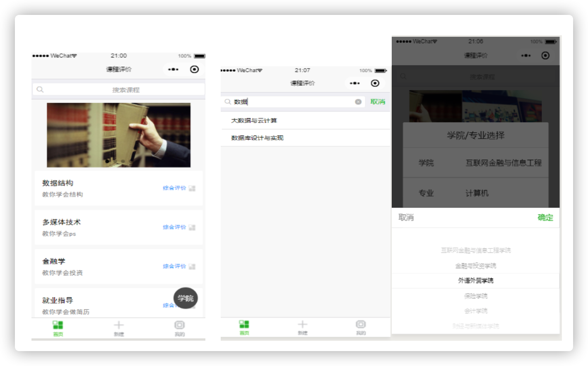588x366 pixels.
Task: Select the 首页 tab in the middle phone
Action: point(244,327)
